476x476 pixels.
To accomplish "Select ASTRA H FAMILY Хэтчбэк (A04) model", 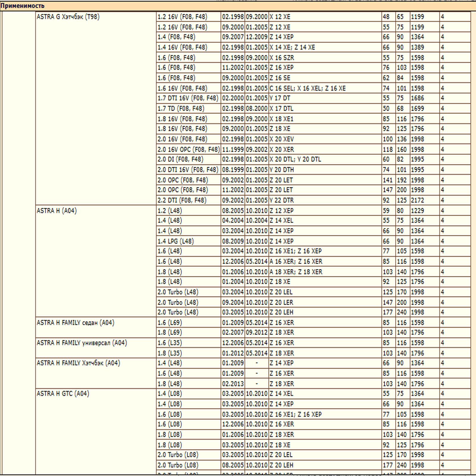I will [79, 363].
